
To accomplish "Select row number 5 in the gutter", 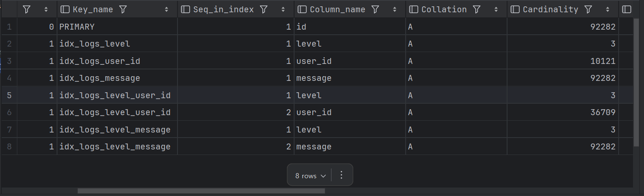I will coord(9,95).
